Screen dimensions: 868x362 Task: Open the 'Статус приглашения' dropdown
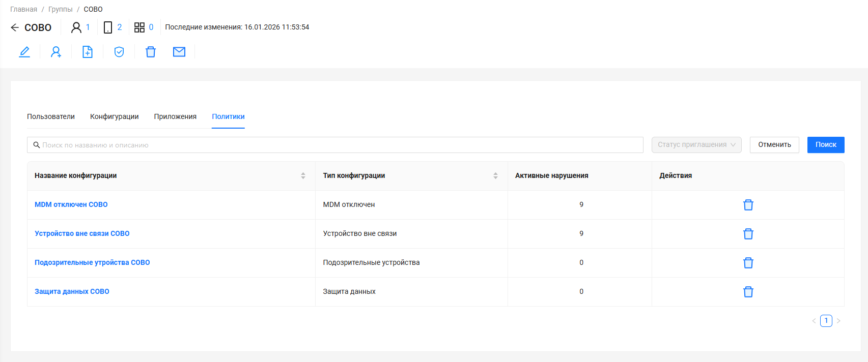point(696,145)
